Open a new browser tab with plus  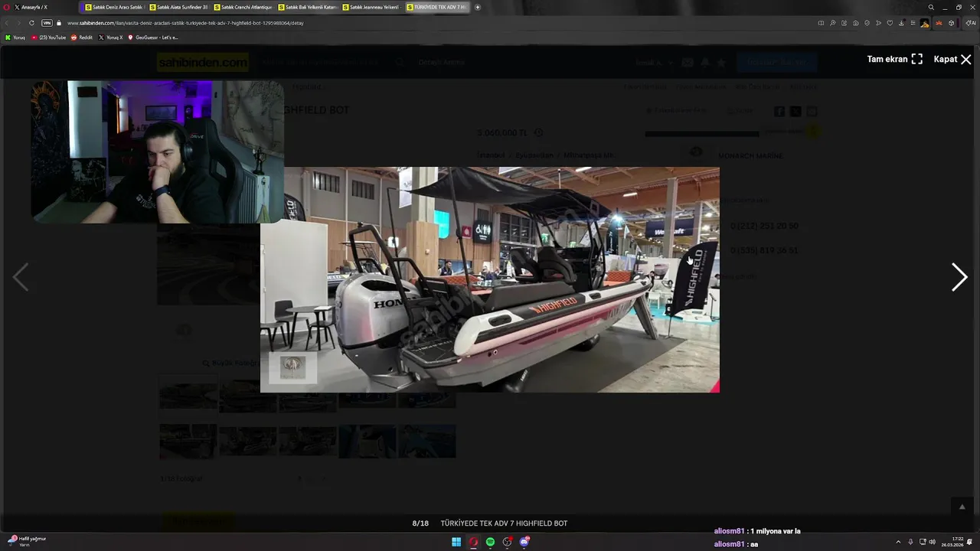pos(478,7)
